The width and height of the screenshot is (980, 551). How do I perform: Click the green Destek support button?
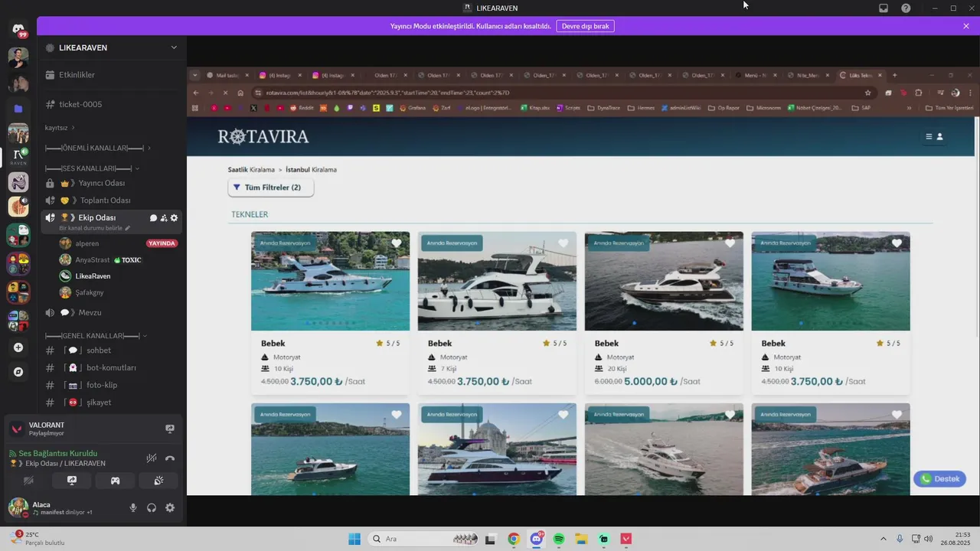tap(939, 479)
